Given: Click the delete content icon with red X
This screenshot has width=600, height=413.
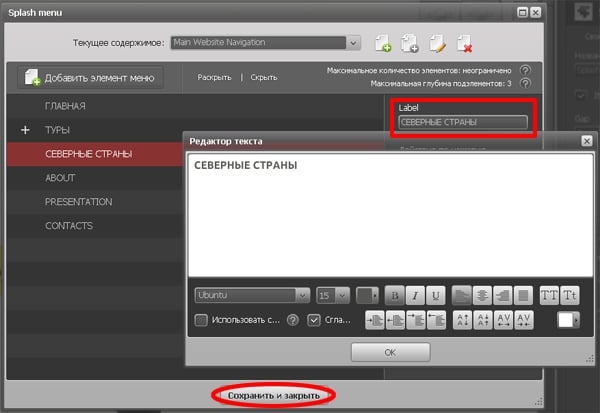Looking at the screenshot, I should click(x=464, y=43).
